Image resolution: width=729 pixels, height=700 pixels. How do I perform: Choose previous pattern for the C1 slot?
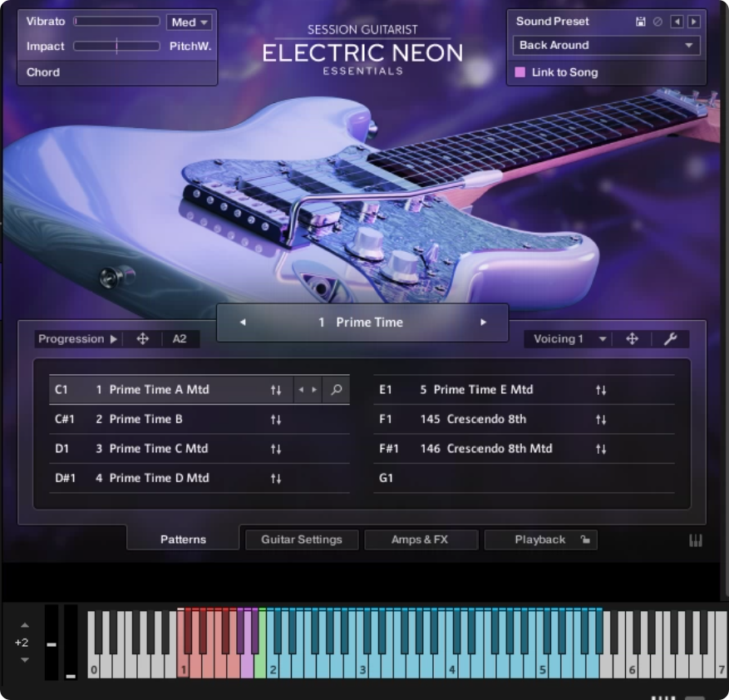(301, 390)
